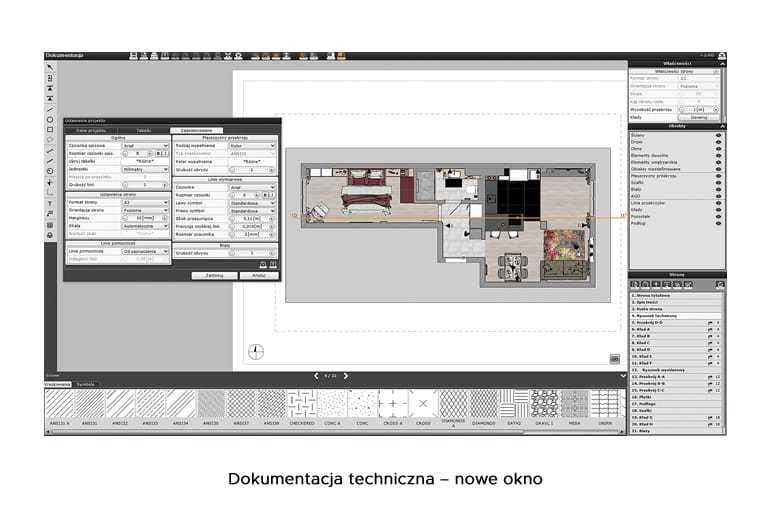Select the table insertion tool in left toolbar
770x511 pixels.
tap(50, 225)
